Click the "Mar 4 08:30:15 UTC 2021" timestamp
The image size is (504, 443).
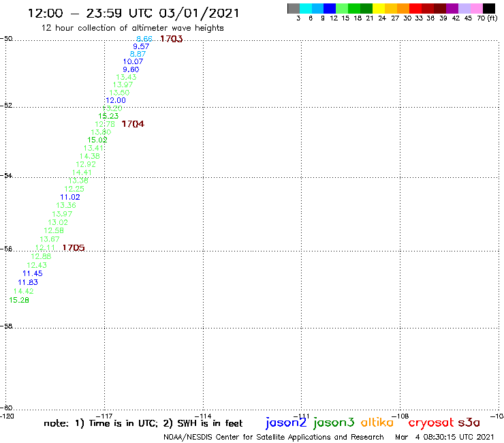click(x=445, y=437)
